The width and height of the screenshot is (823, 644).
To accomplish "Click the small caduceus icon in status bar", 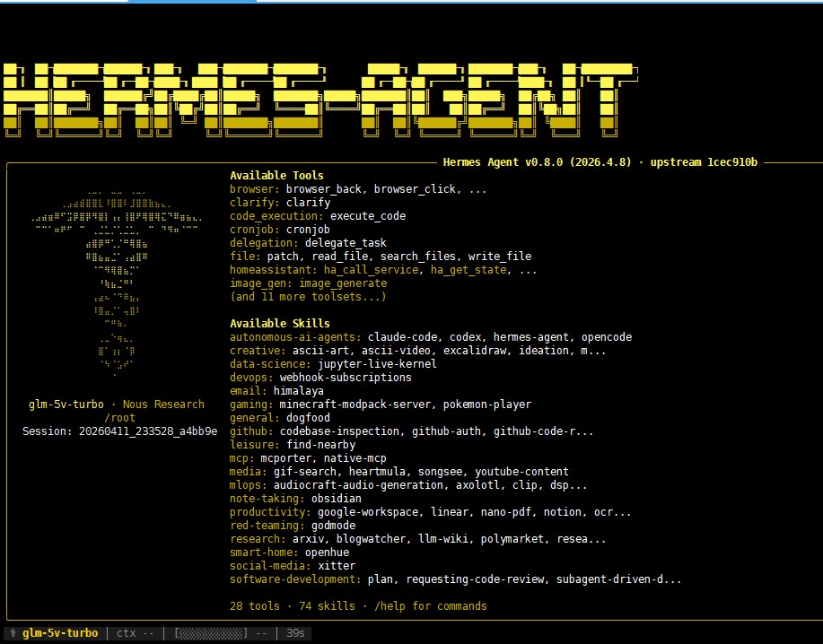I will point(13,633).
